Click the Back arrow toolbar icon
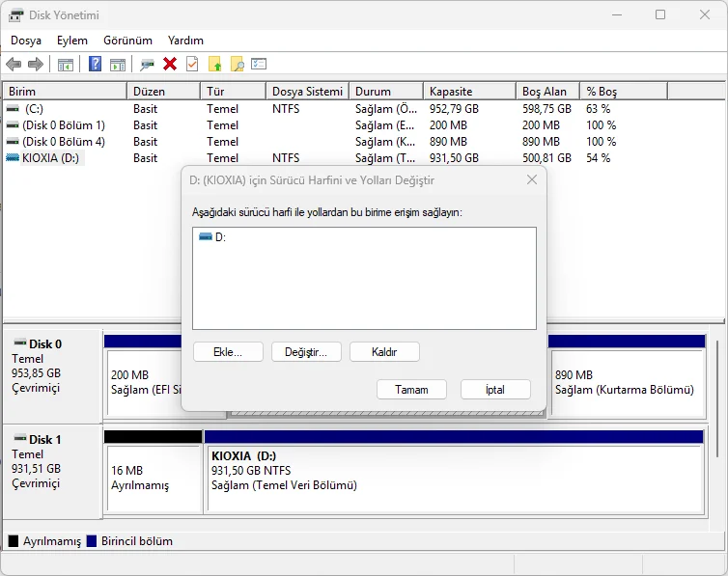Screen dimensions: 728x576 (x=14, y=64)
